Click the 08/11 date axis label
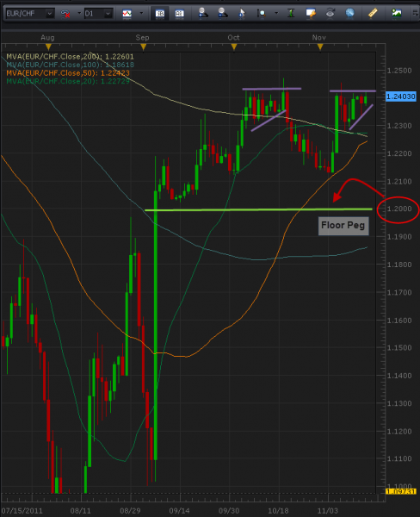This screenshot has width=420, height=517. (80, 511)
